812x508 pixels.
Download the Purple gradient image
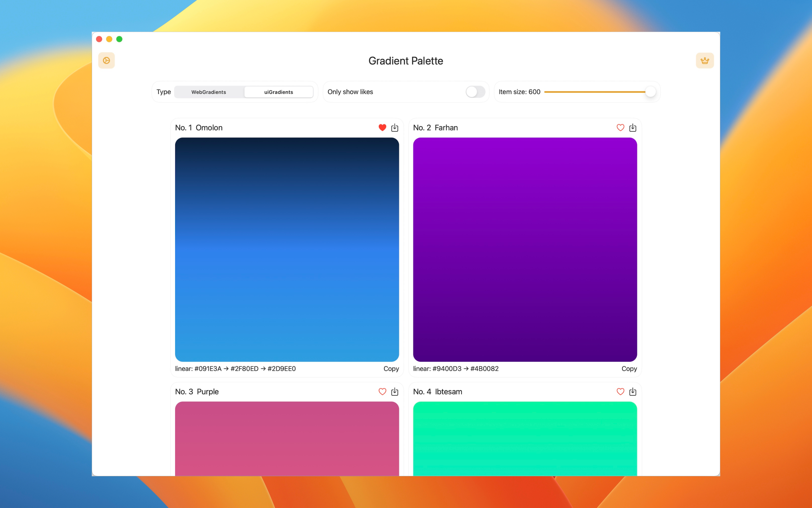(x=395, y=391)
